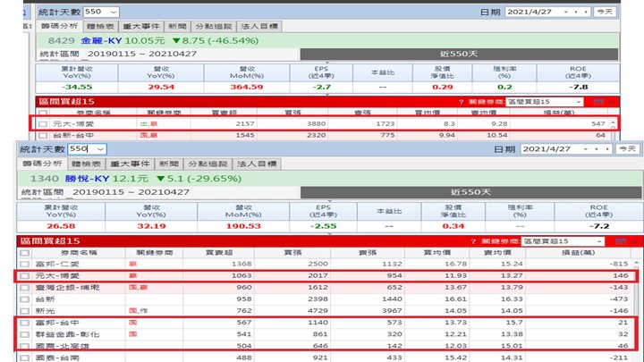Switch to 分點追蹤 tab in 勝悅-KY panel
Viewport: 644px width, 362px height.
(208, 164)
